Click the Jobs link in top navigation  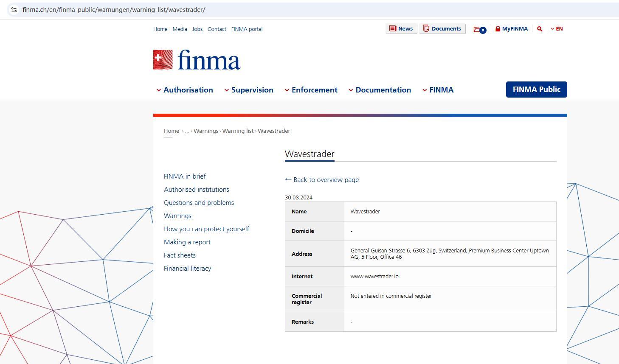(x=197, y=29)
